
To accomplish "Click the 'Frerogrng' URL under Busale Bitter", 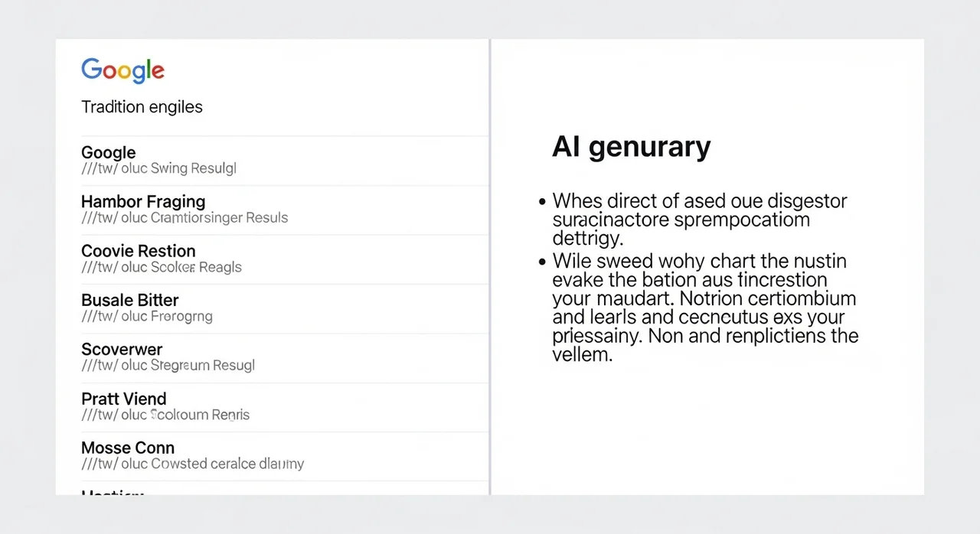I will pos(147,316).
